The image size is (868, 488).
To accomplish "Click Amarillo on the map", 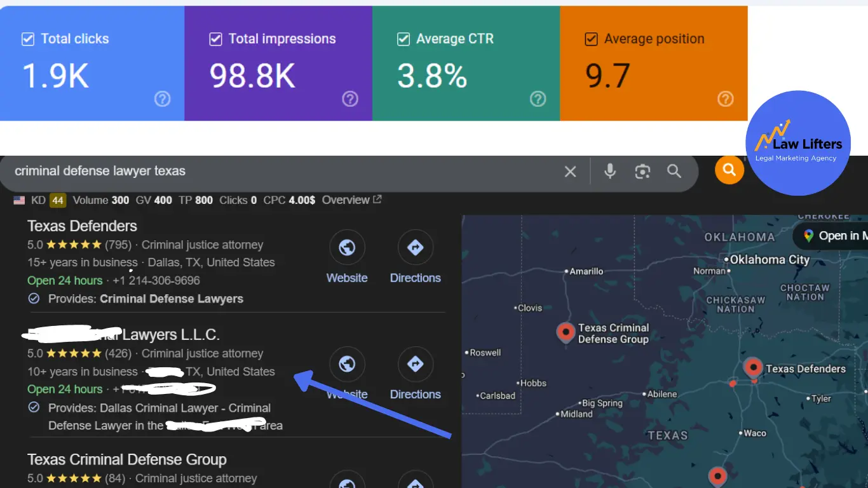I will [586, 271].
